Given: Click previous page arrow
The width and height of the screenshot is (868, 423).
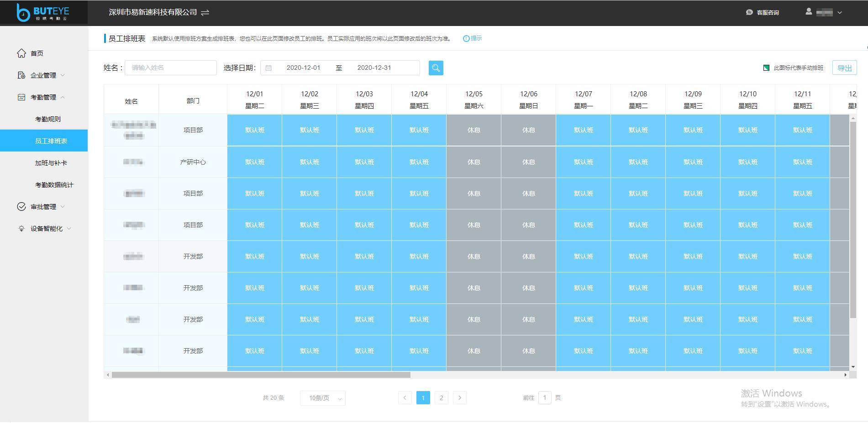Looking at the screenshot, I should tap(405, 398).
